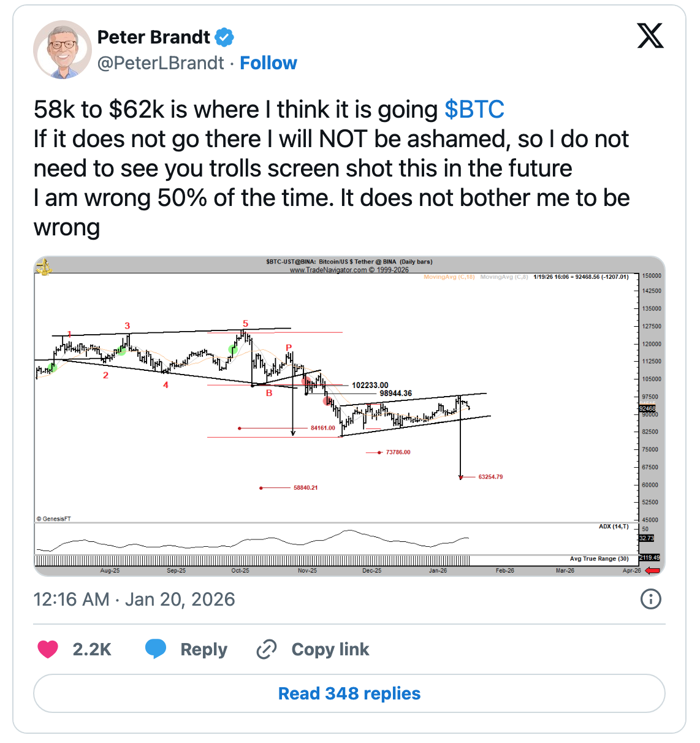Like the tweet using the heart icon
The width and height of the screenshot is (700, 743).
coord(47,649)
